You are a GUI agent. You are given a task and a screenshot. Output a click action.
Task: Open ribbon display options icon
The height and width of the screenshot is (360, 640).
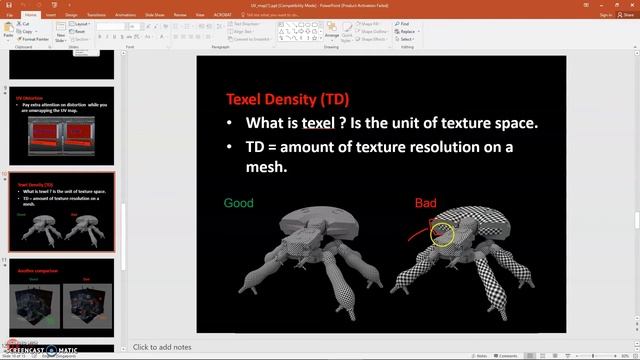(586, 5)
